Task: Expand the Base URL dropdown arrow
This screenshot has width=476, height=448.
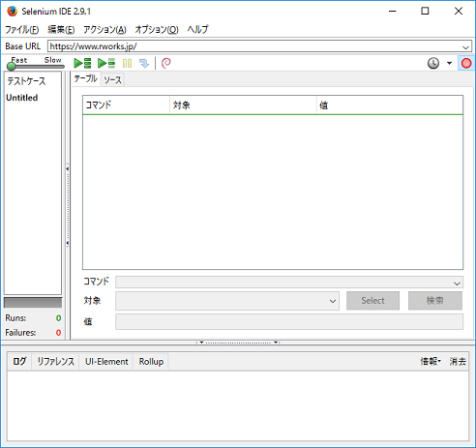Action: (x=465, y=47)
